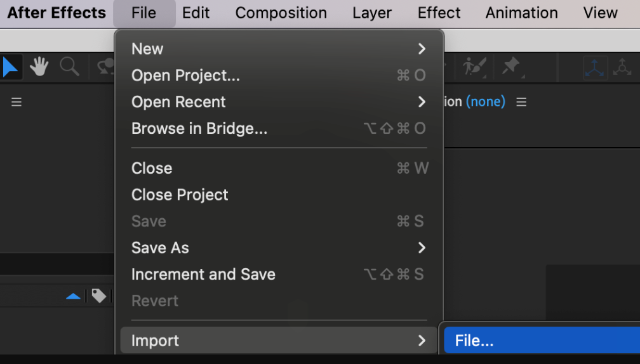Click the label tag column icon
The image size is (640, 364).
coord(98,296)
